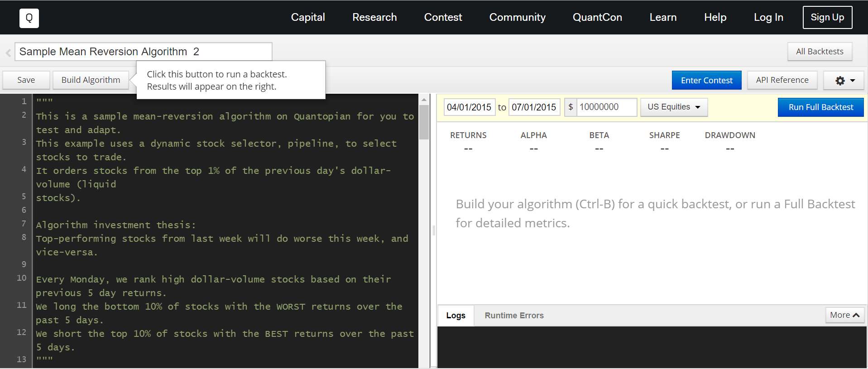Open the Community menu
The image size is (868, 369).
pos(517,17)
